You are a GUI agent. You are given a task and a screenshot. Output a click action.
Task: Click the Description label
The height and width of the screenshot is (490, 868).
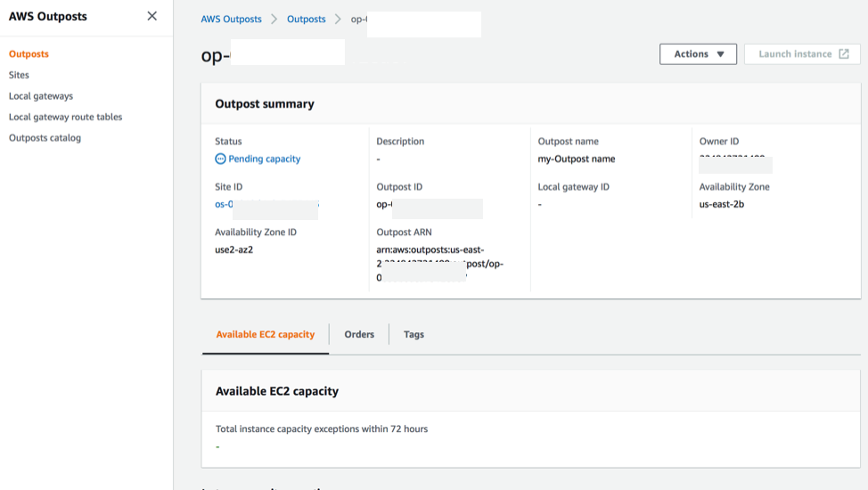(x=400, y=141)
